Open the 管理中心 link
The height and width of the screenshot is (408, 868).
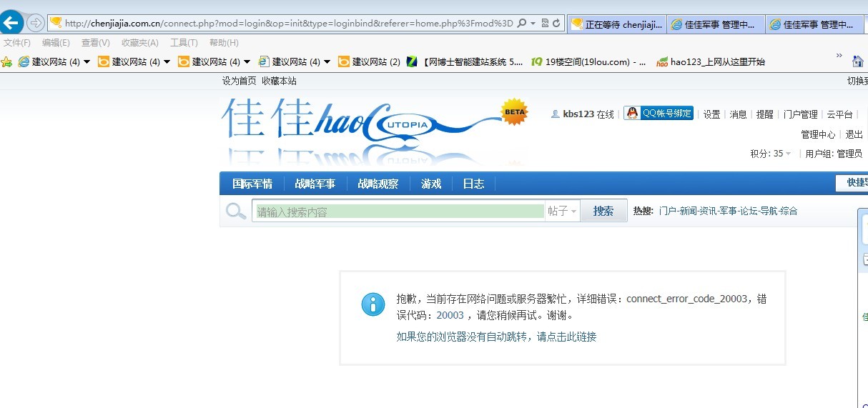point(818,134)
